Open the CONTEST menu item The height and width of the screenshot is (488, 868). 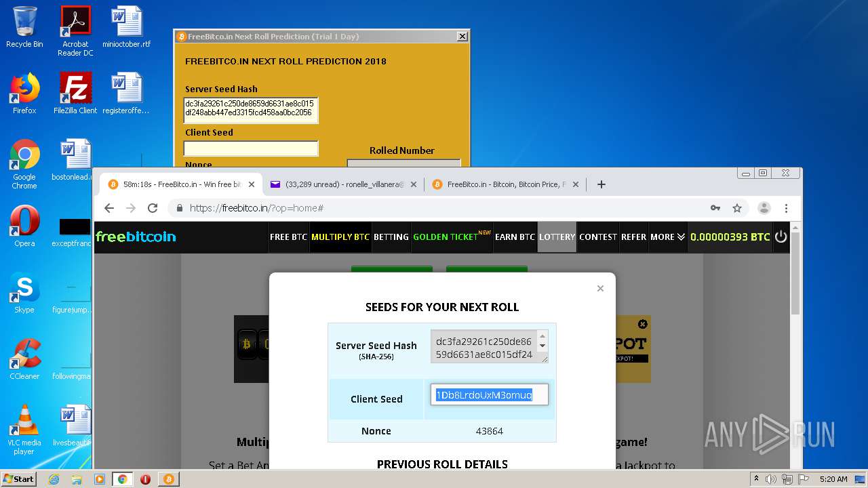pos(598,237)
